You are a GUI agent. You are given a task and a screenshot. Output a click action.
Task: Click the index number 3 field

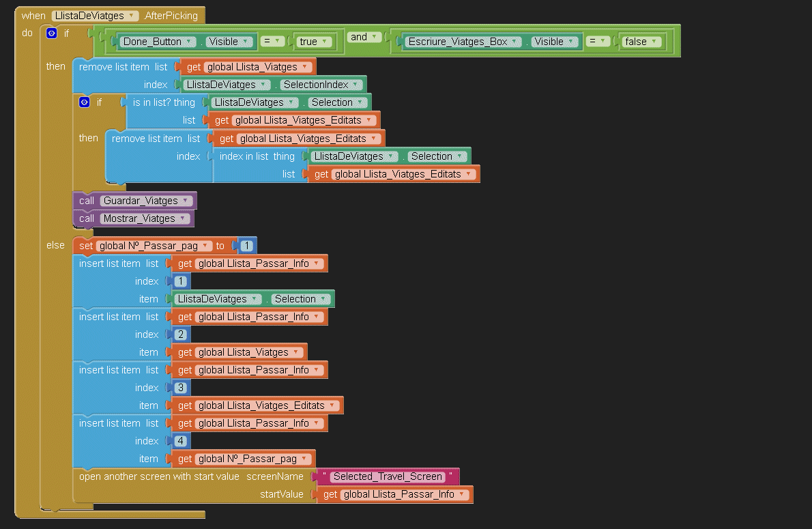(x=180, y=388)
